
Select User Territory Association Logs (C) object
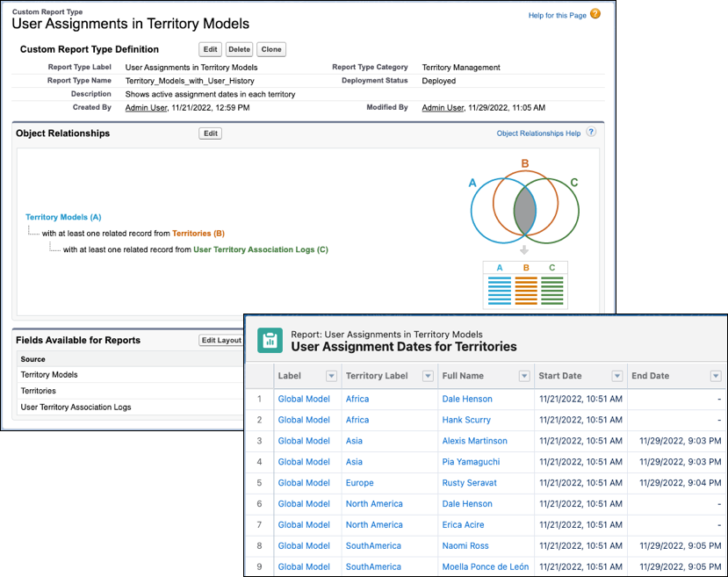[261, 249]
